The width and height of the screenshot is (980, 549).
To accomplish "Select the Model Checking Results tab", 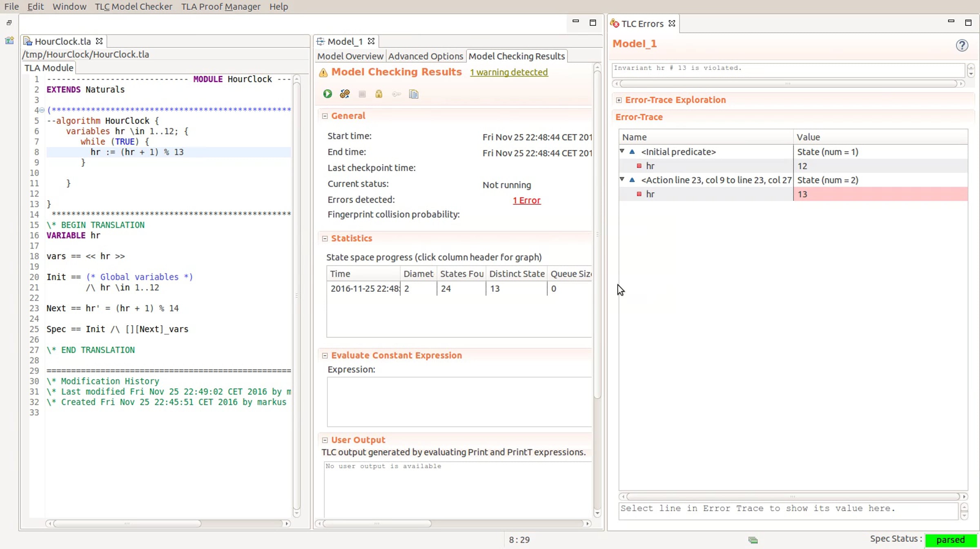I will pos(517,56).
